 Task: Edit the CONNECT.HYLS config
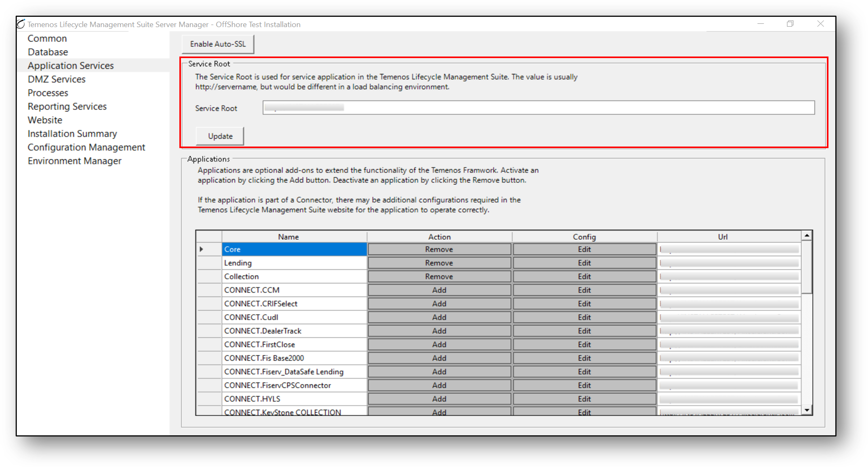584,399
